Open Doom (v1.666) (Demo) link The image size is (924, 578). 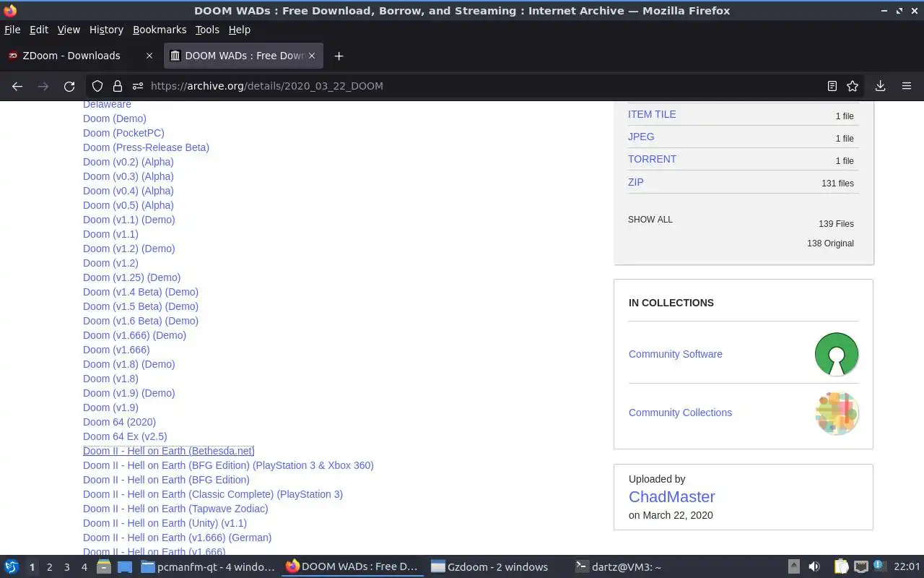(x=134, y=335)
